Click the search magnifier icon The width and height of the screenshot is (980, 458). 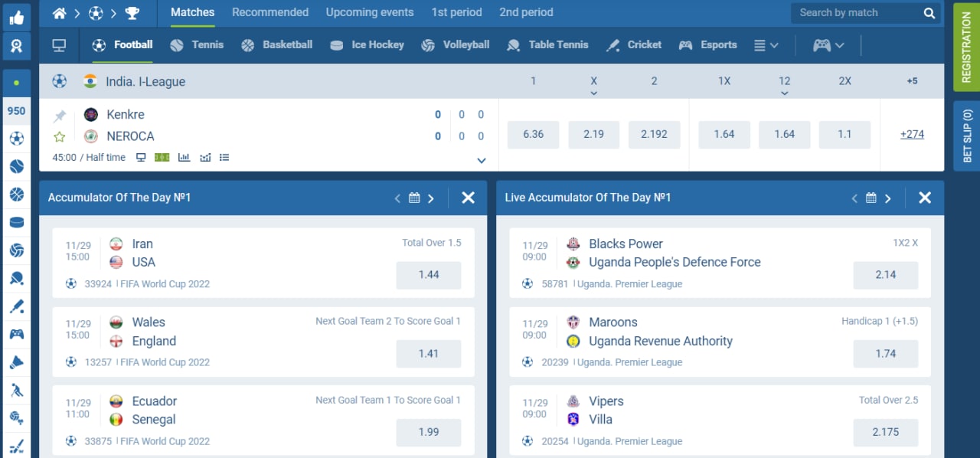pyautogui.click(x=929, y=13)
